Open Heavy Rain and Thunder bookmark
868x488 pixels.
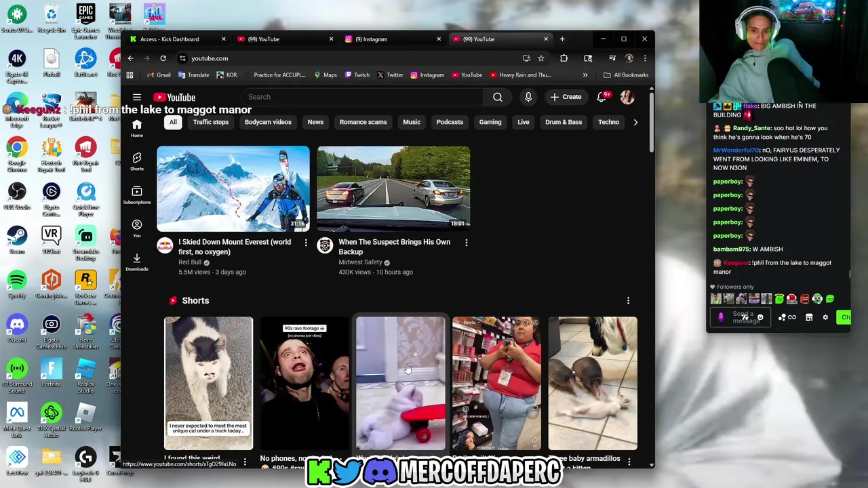tap(520, 75)
